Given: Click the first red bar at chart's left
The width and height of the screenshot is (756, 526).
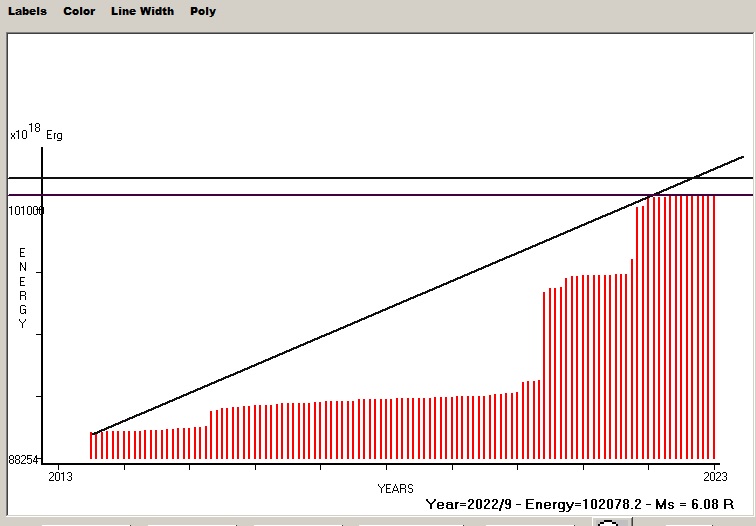Looking at the screenshot, I should tap(91, 446).
